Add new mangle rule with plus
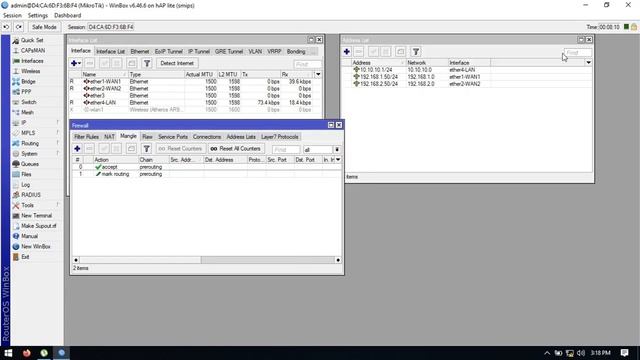The width and height of the screenshot is (640, 360). pos(77,149)
